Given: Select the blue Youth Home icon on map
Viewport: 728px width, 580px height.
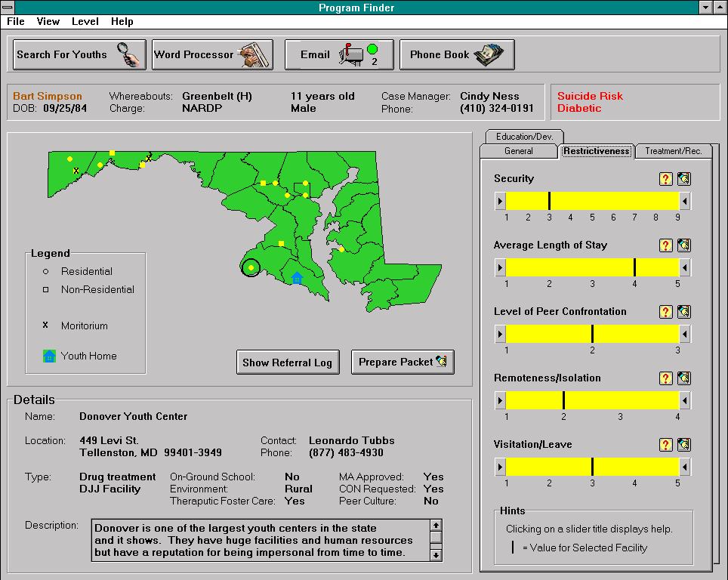Looking at the screenshot, I should (298, 279).
